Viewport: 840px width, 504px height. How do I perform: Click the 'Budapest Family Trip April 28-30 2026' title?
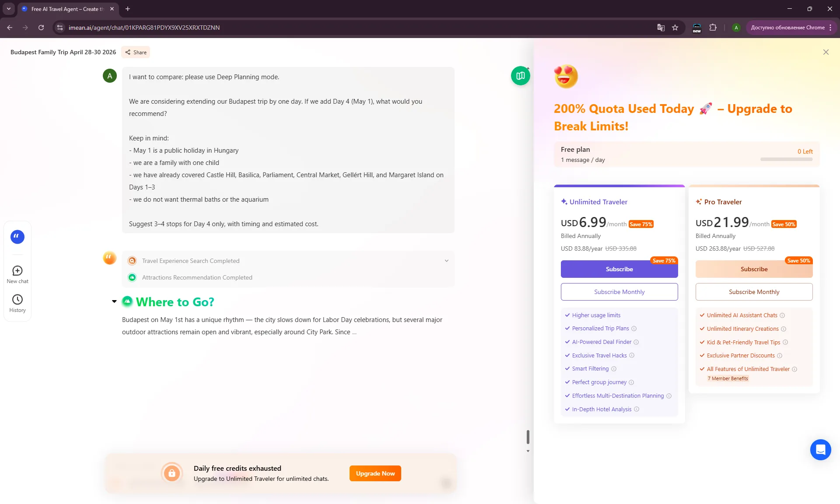point(63,52)
